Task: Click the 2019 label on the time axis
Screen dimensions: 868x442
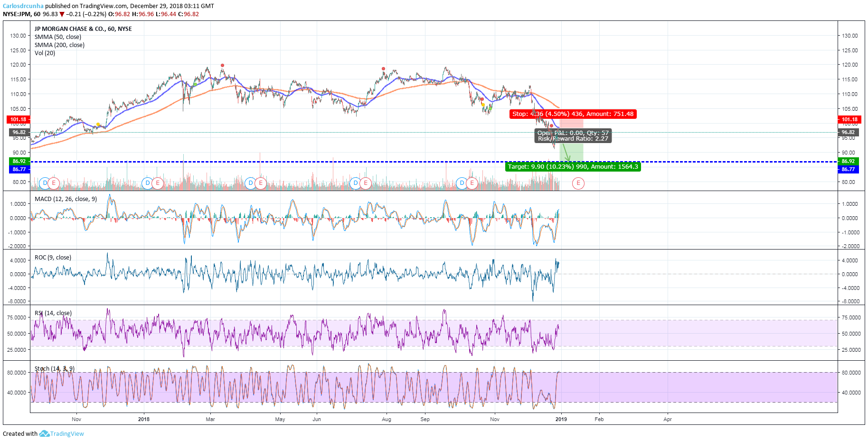Action: pyautogui.click(x=561, y=419)
